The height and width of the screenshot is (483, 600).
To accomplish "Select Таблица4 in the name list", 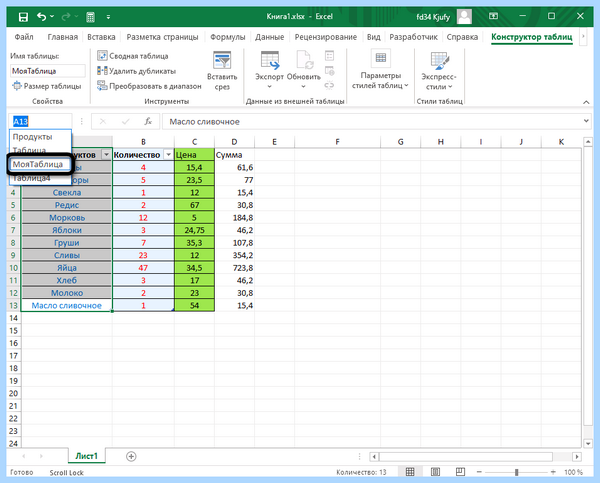I will click(x=40, y=178).
